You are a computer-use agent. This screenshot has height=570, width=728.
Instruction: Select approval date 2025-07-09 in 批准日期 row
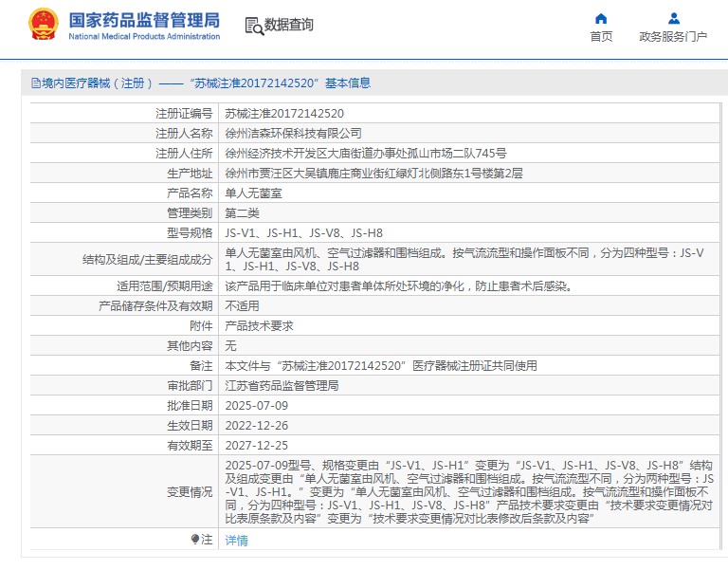coord(257,406)
